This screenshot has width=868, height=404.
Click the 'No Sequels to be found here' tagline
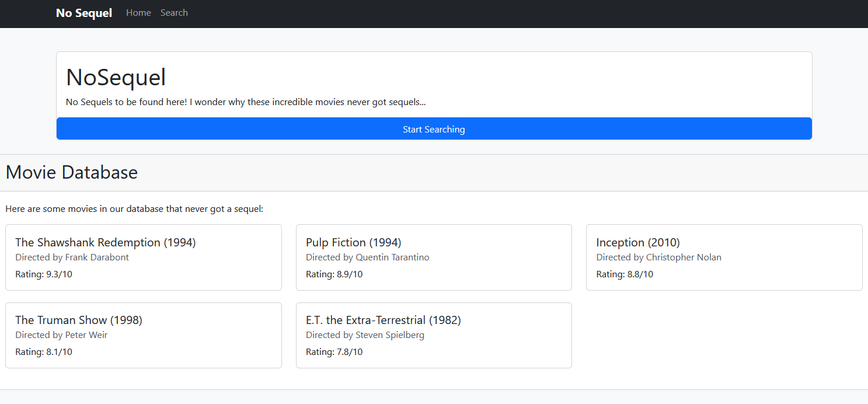pos(246,102)
